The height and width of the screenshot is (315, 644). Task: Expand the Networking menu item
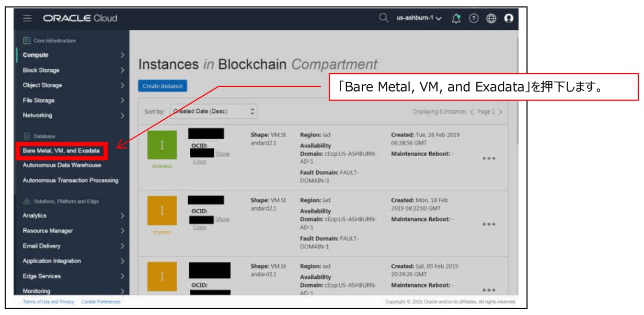[x=73, y=116]
